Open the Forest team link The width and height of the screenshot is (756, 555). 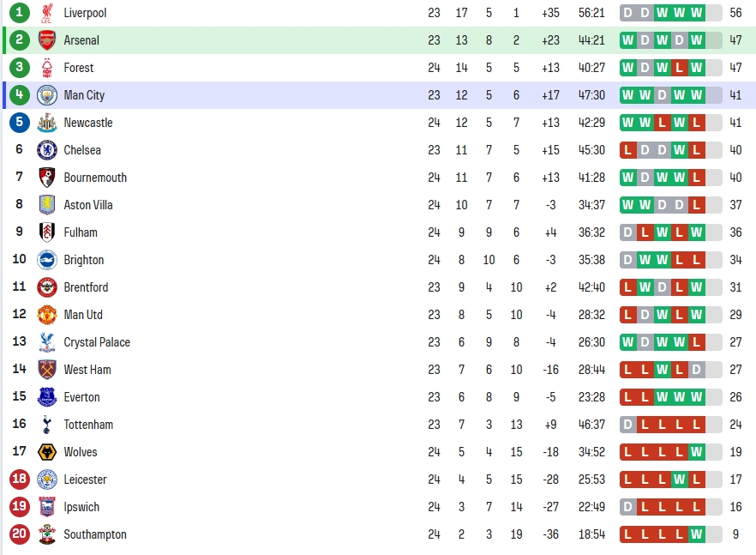(x=79, y=68)
